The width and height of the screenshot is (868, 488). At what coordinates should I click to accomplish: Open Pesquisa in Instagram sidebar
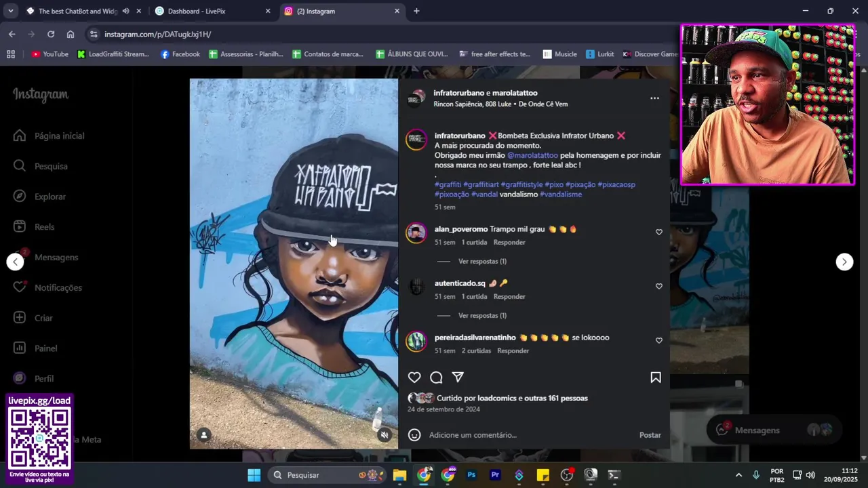41,166
